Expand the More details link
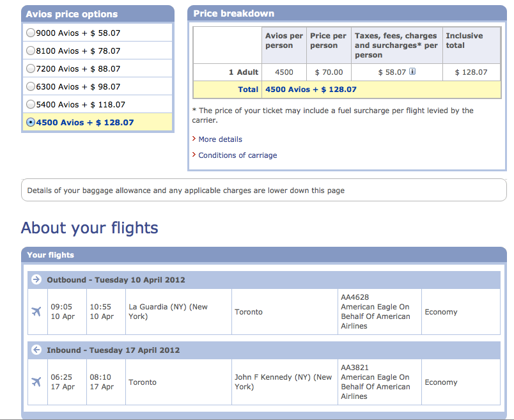 point(220,139)
